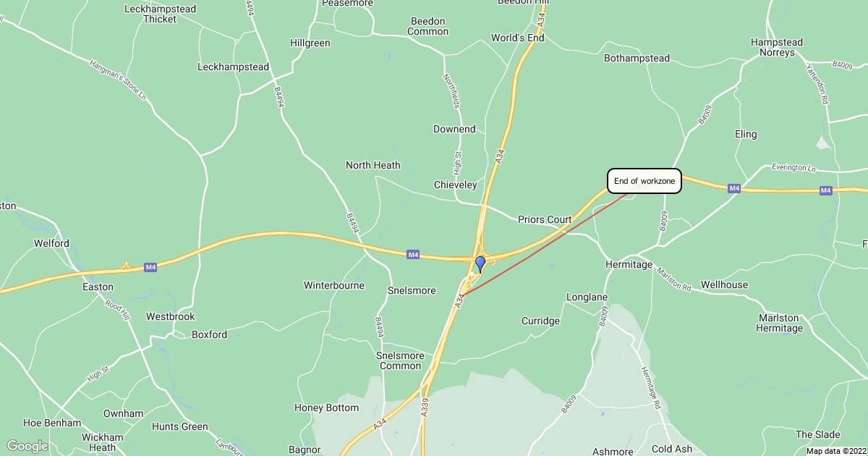Click the Winterbourne place name

pyautogui.click(x=334, y=285)
